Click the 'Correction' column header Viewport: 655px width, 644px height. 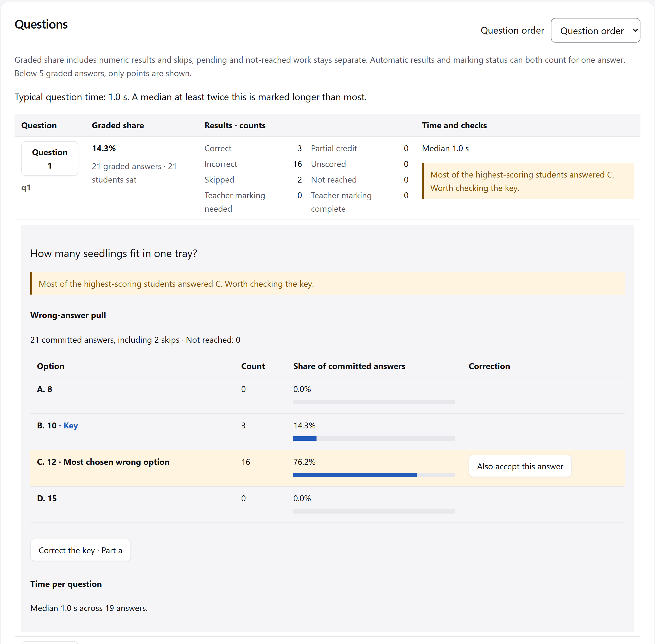pos(489,366)
